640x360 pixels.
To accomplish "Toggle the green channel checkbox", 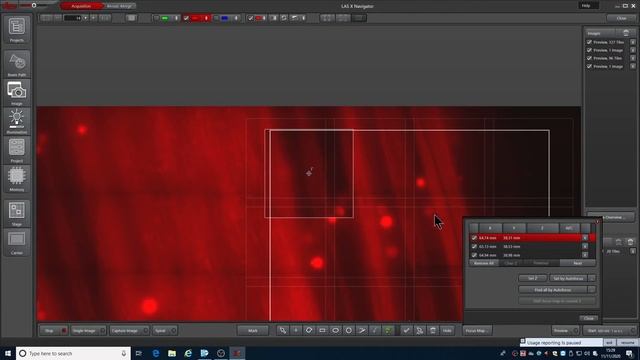I will 157,18.
